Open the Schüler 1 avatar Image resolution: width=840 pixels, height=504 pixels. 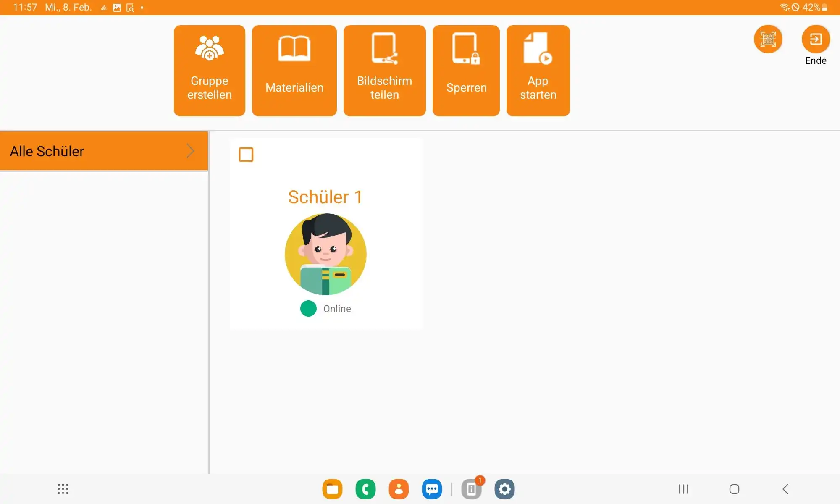click(x=325, y=254)
